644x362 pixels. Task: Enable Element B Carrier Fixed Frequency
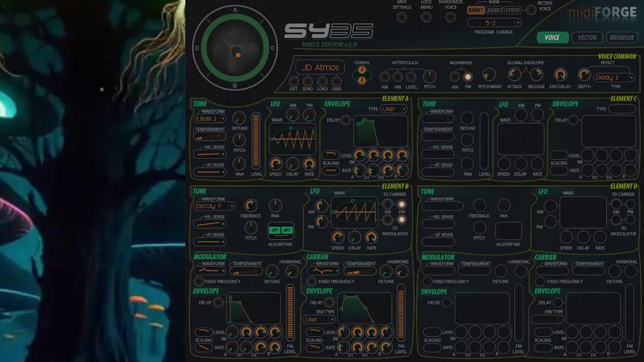312,282
